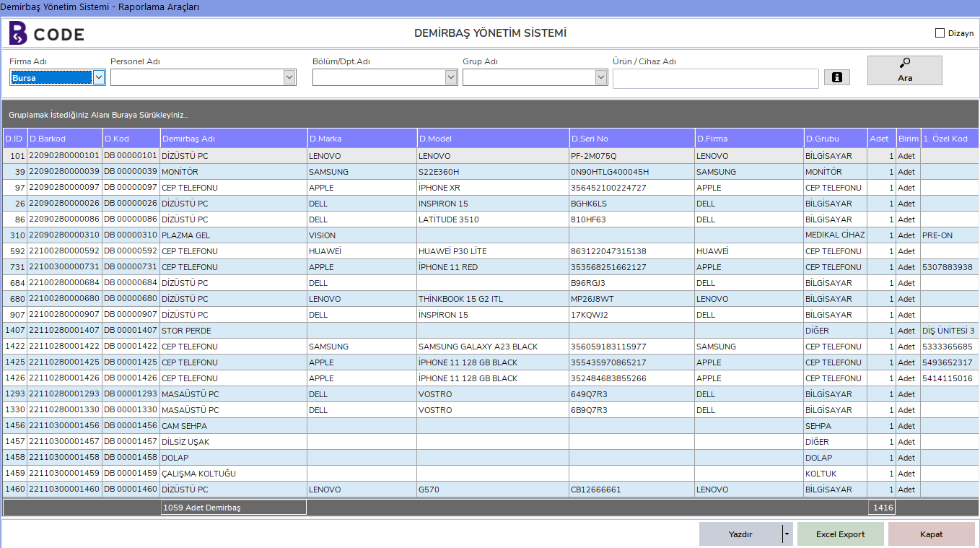Viewport: 980px width, 548px height.
Task: Click the D.Model column header
Action: pos(493,139)
